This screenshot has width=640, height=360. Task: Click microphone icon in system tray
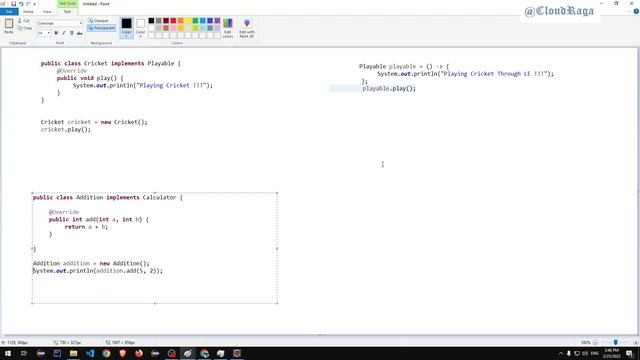click(x=569, y=353)
